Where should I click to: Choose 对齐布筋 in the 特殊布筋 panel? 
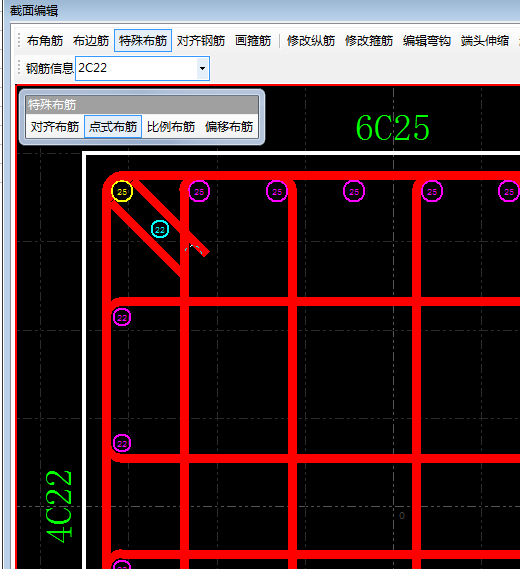tap(55, 127)
